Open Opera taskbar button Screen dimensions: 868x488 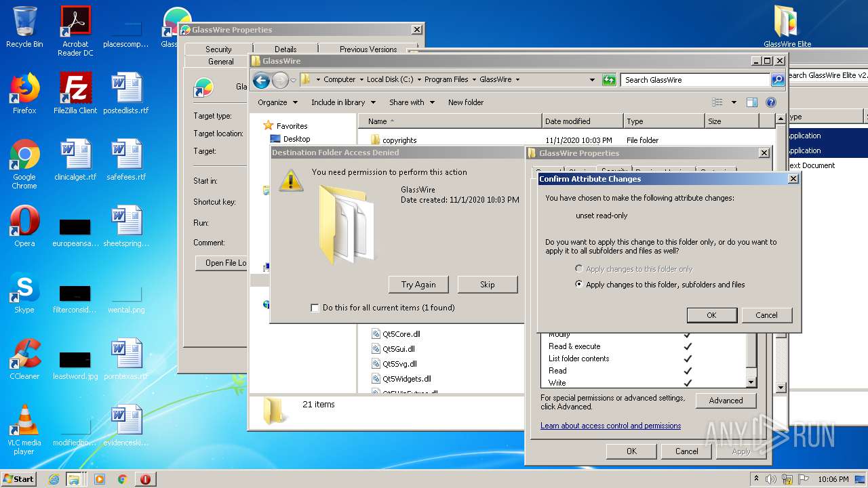(x=145, y=479)
